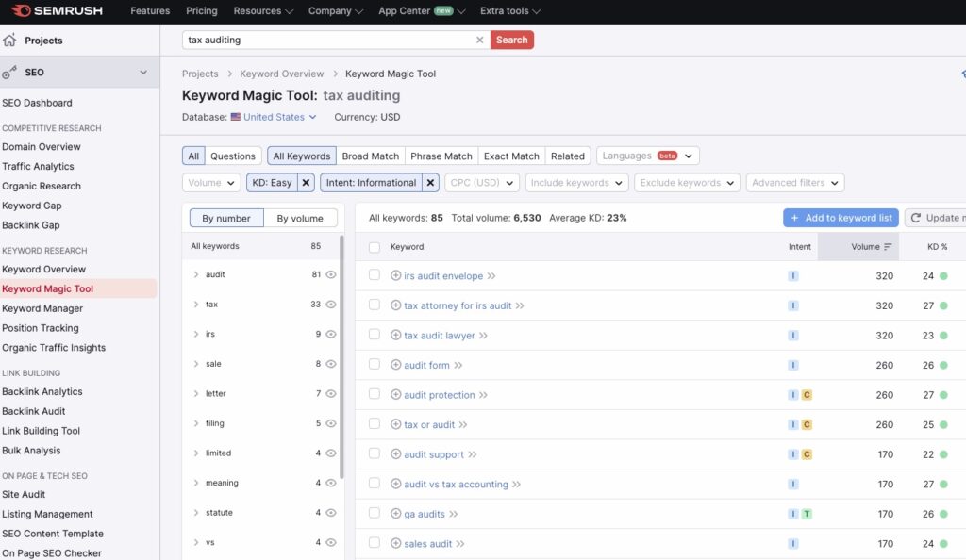
Task: Click the plus icon beside audit form
Action: tap(395, 365)
